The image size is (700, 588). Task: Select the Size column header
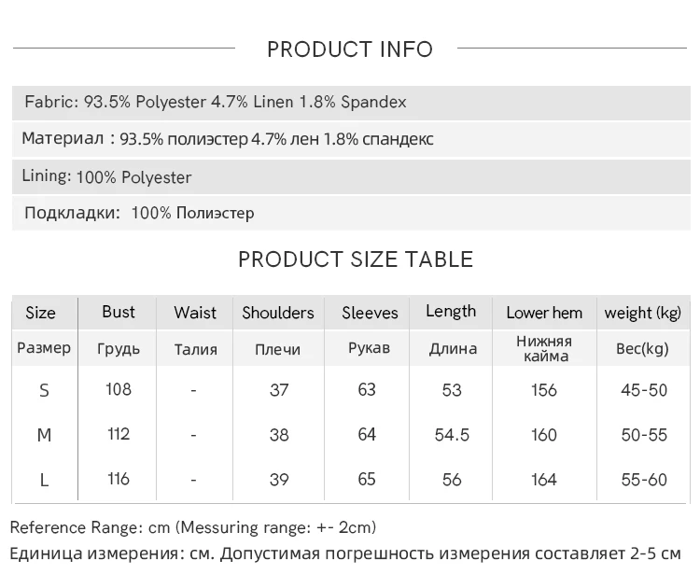pos(40,313)
